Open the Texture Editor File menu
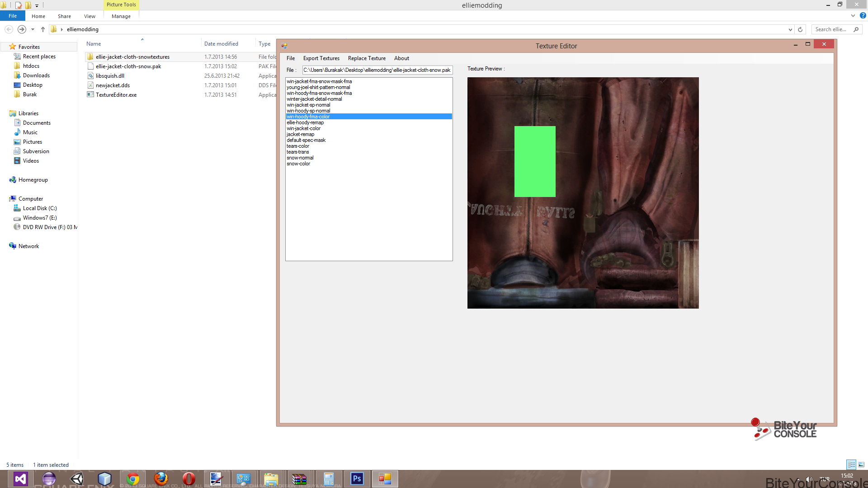 tap(291, 58)
